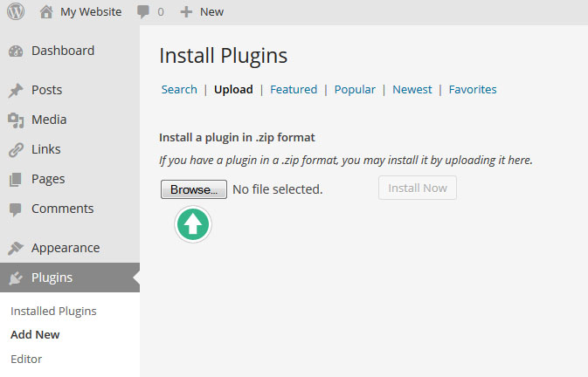Viewport: 588px width, 377px height.
Task: Click the home icon beside My Website
Action: coord(46,11)
